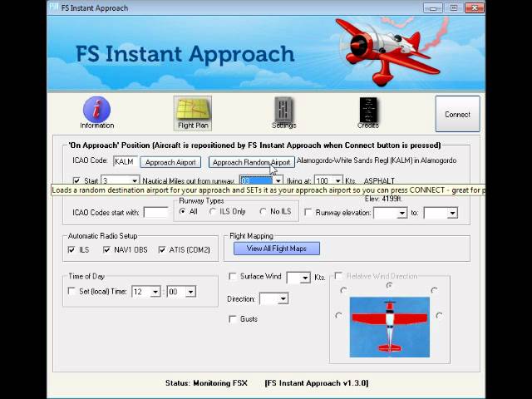Select the ILS Only radio button
This screenshot has width=532, height=399.
pyautogui.click(x=213, y=211)
